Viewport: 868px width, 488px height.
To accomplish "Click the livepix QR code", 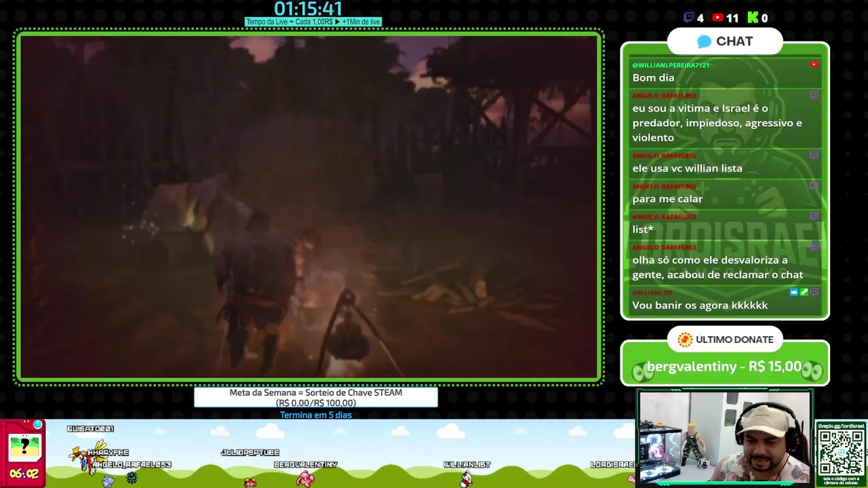I will [x=841, y=452].
